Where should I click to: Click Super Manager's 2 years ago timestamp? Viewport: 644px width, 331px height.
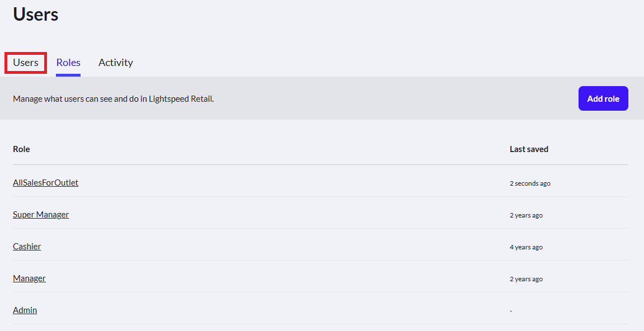pyautogui.click(x=526, y=215)
